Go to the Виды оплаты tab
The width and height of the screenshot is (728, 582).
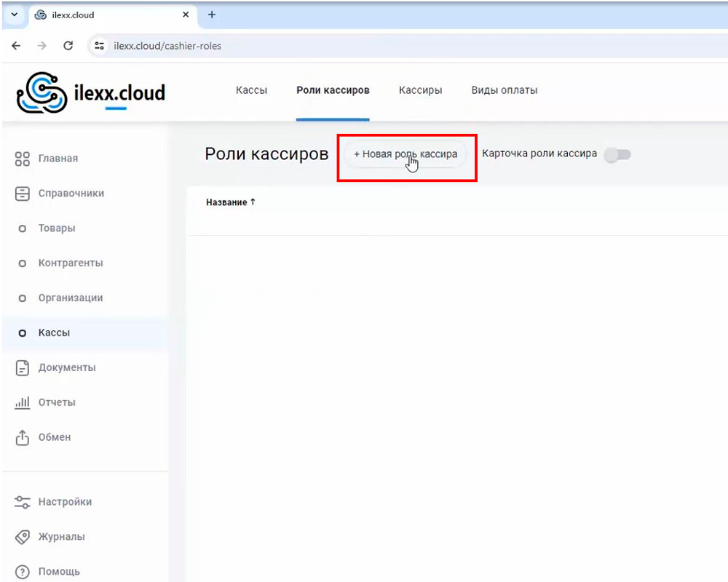pyautogui.click(x=505, y=90)
